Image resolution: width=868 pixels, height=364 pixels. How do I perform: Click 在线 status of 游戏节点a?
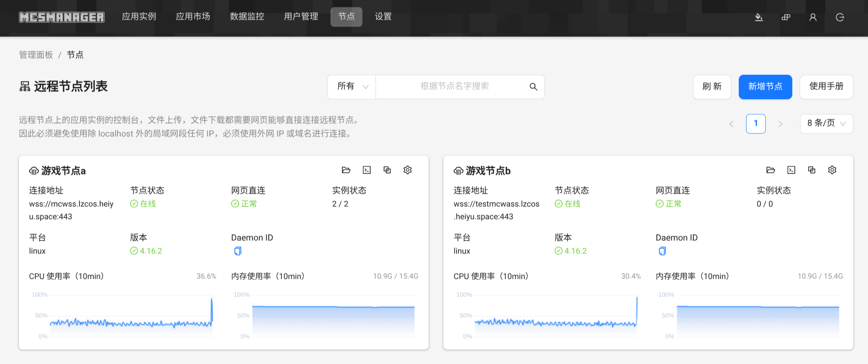coord(143,204)
